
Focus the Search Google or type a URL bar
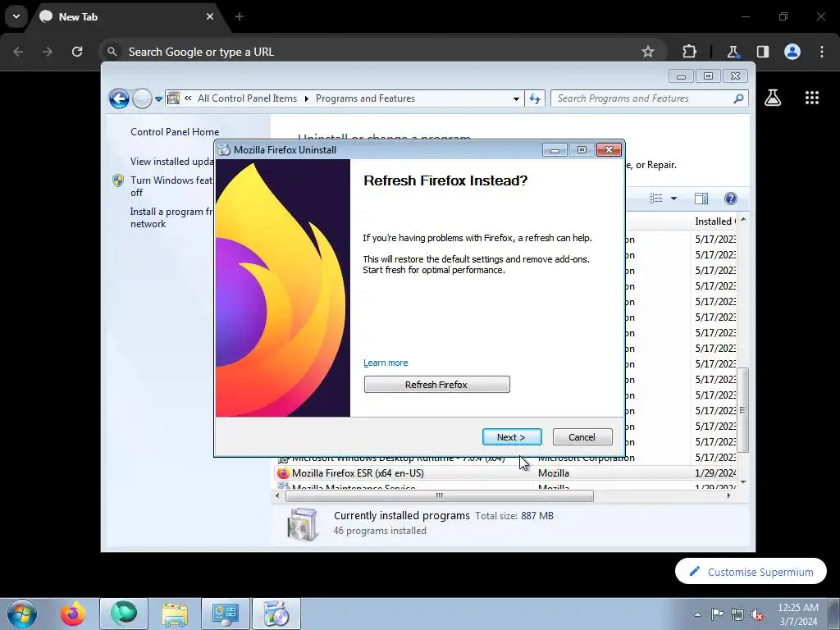(375, 52)
